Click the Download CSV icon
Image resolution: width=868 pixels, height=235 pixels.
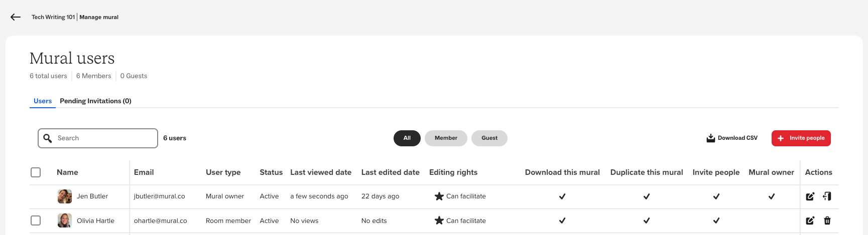click(710, 138)
